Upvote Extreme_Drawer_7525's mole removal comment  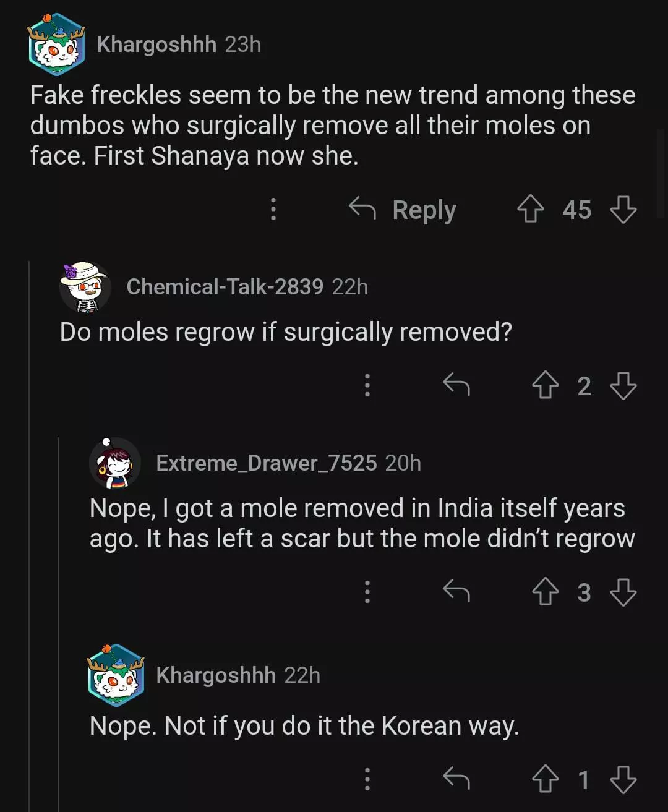(x=545, y=592)
